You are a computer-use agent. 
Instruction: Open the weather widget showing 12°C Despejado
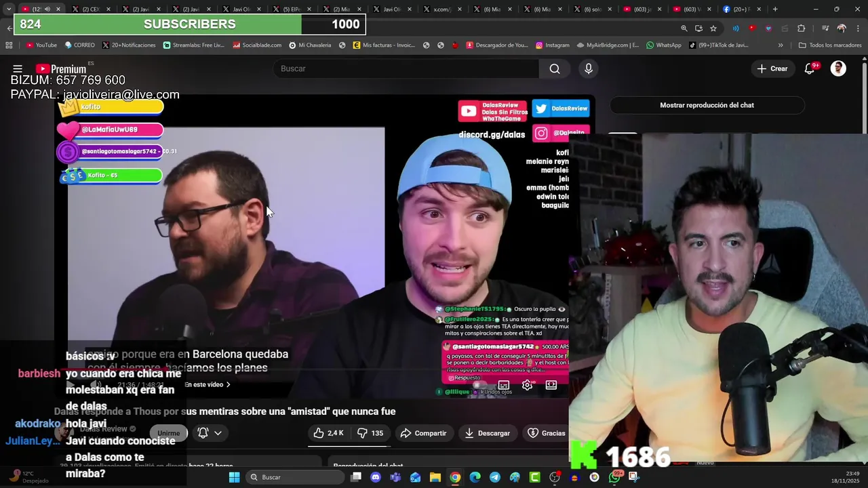(x=28, y=477)
